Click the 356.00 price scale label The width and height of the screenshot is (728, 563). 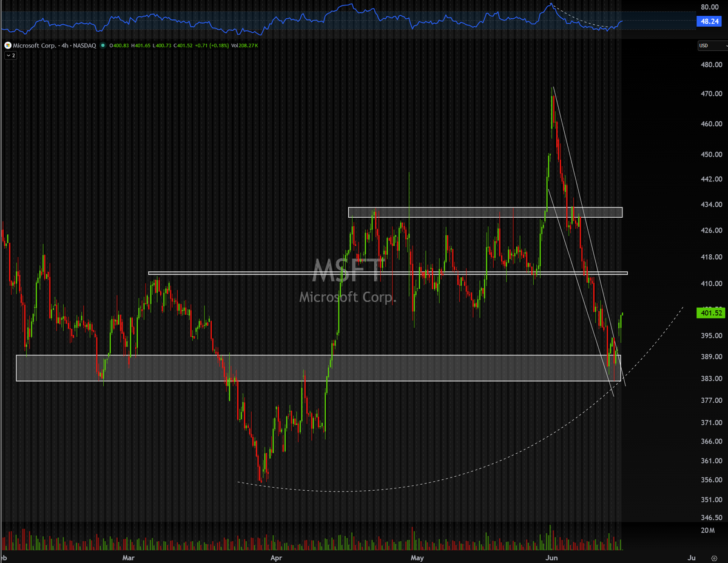point(711,480)
